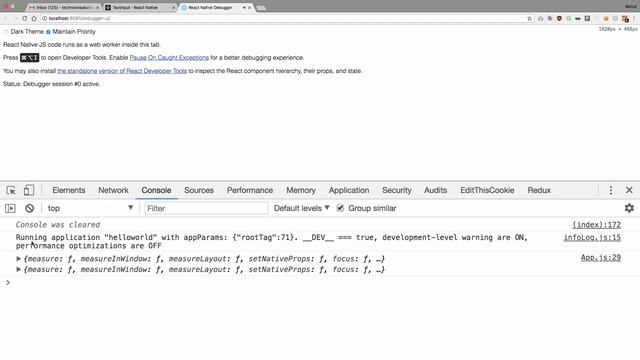Expand the first logged measure object
The image size is (640, 360).
(x=18, y=259)
